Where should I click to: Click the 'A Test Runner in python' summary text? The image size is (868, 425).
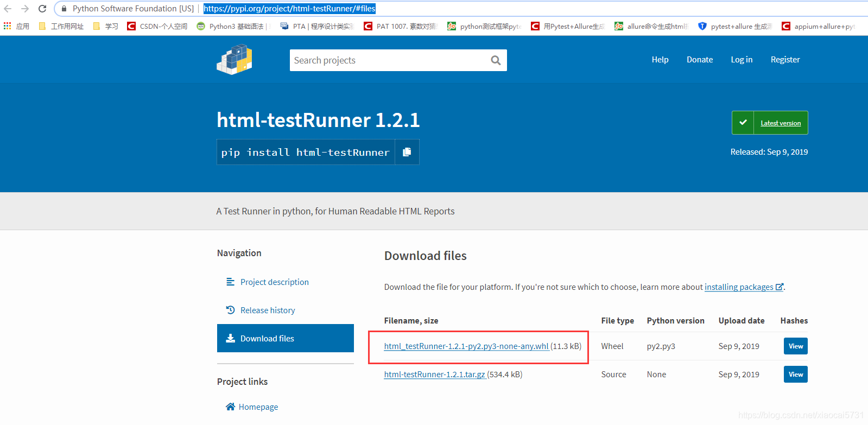[335, 211]
